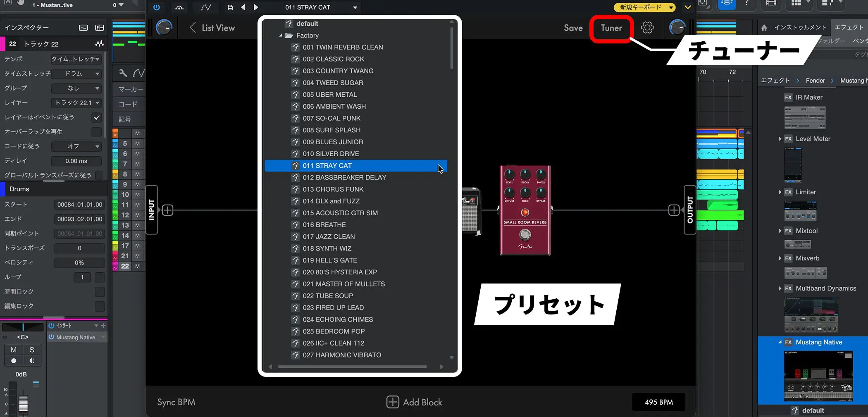The width and height of the screenshot is (868, 417).
Task: Expand the Multiband Dynamics effect entry
Action: (780, 288)
